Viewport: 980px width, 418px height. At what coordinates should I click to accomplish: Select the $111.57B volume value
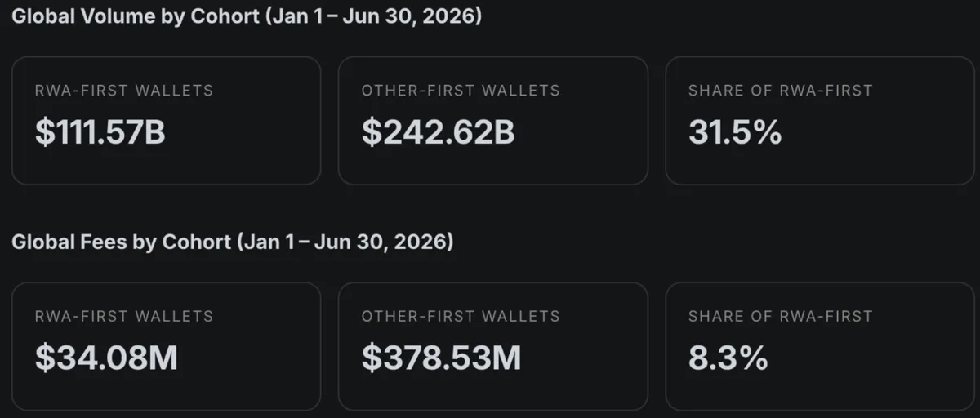(100, 132)
